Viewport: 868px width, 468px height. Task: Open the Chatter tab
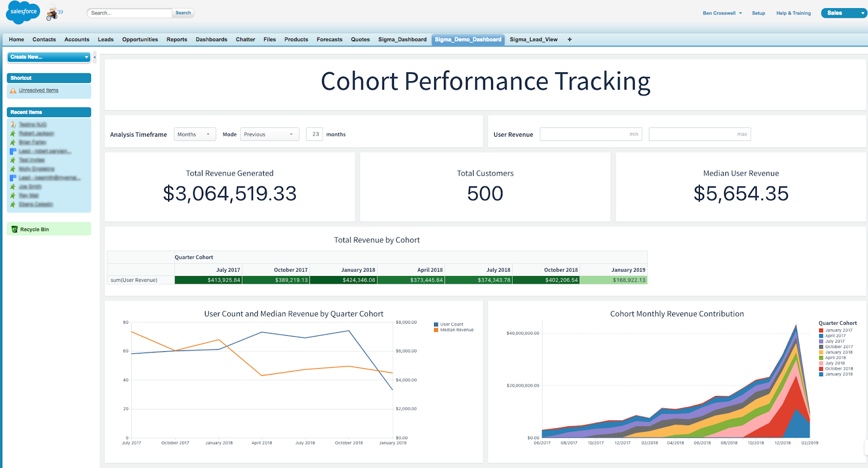coord(245,40)
